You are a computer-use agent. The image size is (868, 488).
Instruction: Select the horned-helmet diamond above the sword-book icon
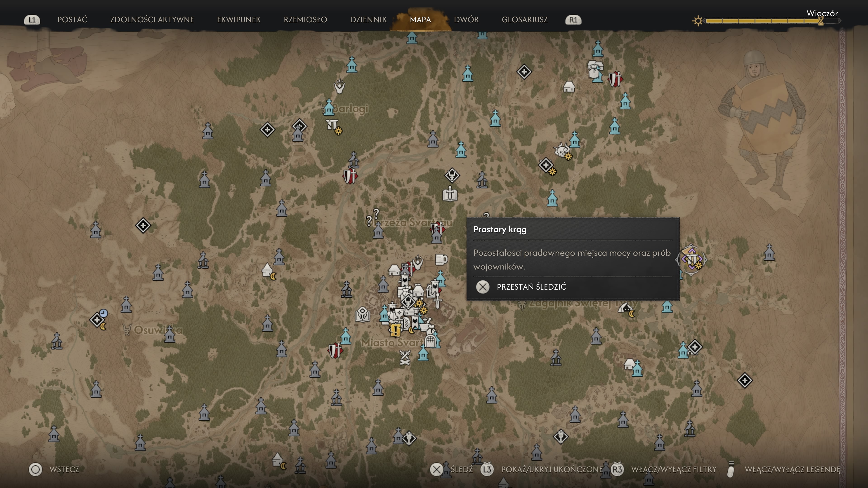452,175
